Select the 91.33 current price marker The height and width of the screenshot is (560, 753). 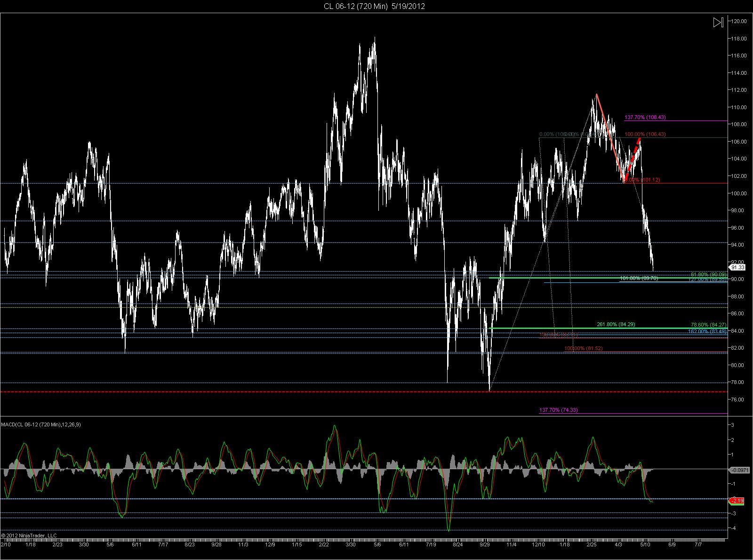click(x=737, y=267)
